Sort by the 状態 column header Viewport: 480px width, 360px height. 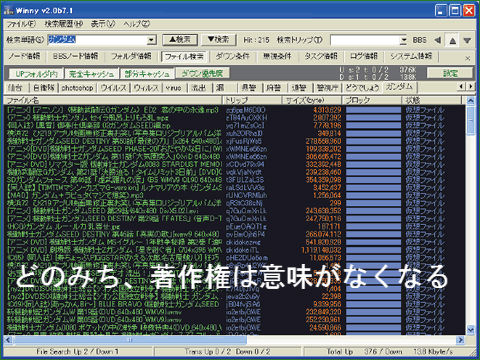(432, 100)
